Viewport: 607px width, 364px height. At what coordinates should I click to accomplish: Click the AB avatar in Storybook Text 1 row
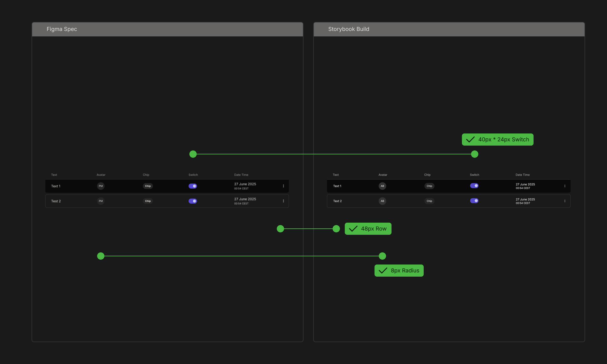pyautogui.click(x=382, y=186)
